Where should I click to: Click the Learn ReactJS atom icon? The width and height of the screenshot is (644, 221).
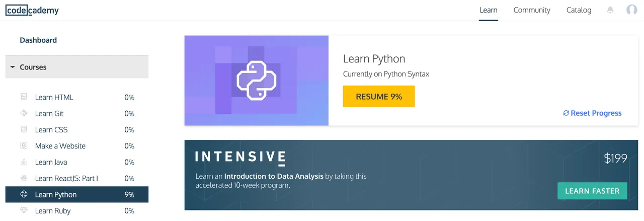pos(23,178)
